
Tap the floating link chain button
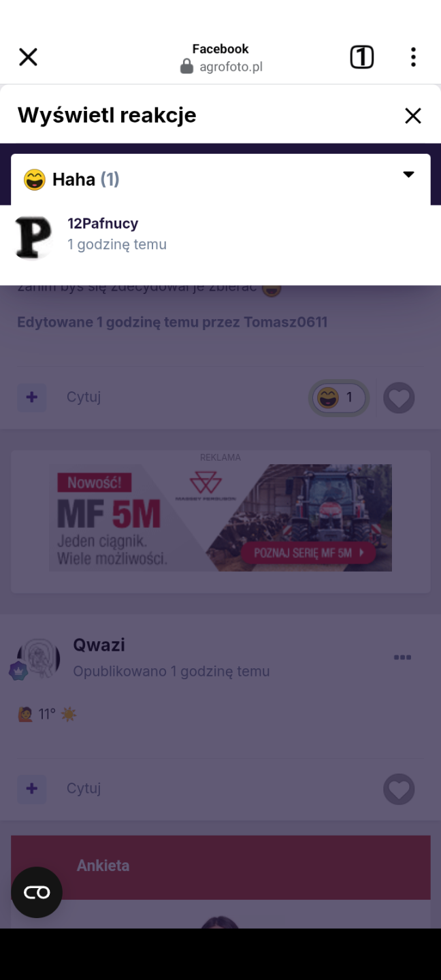click(37, 892)
